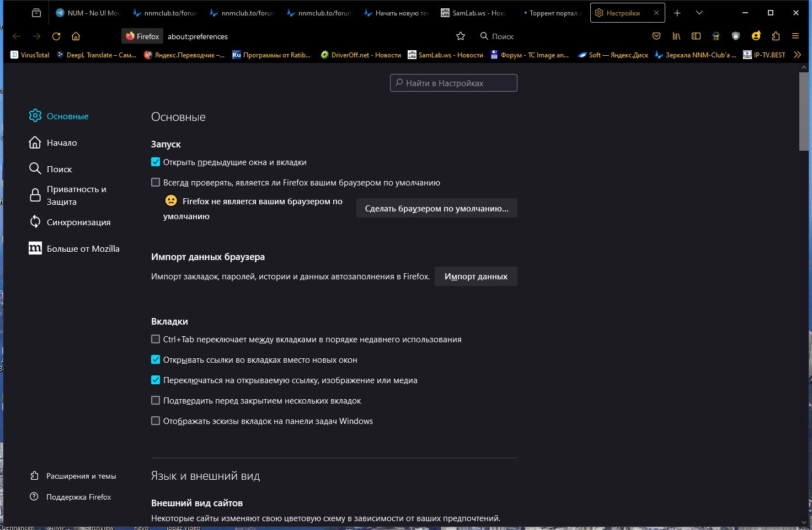812x530 pixels.
Task: Open the hamburger application menu
Action: coord(795,36)
